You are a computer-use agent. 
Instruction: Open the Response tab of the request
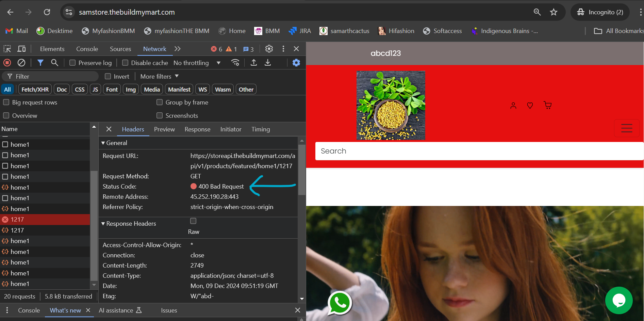[x=197, y=129]
